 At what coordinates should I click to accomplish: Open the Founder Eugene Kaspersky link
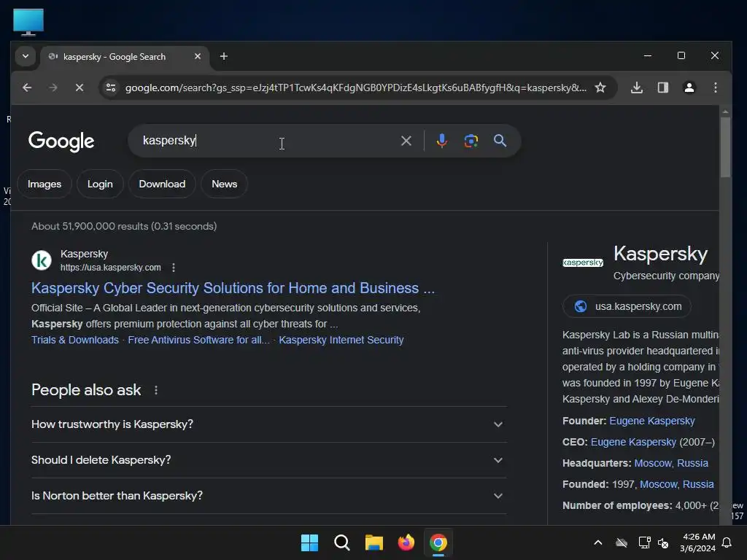click(651, 421)
